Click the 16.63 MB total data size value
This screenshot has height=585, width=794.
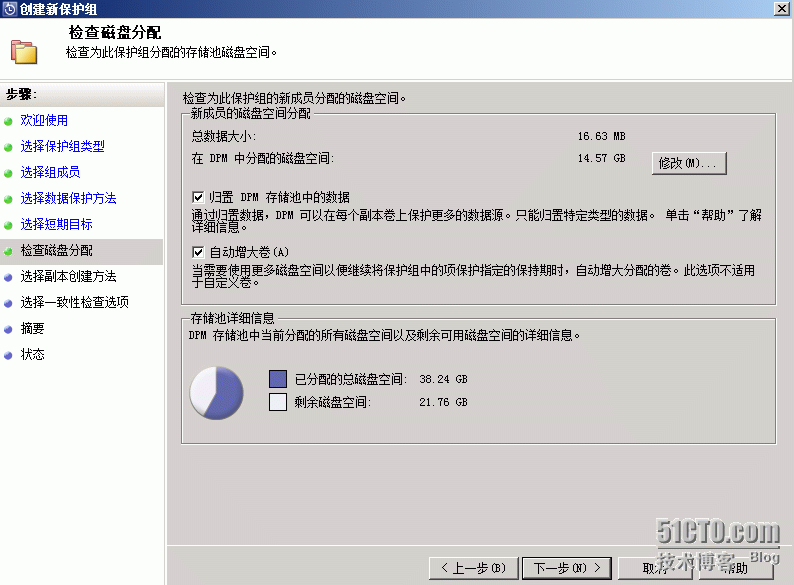point(601,136)
